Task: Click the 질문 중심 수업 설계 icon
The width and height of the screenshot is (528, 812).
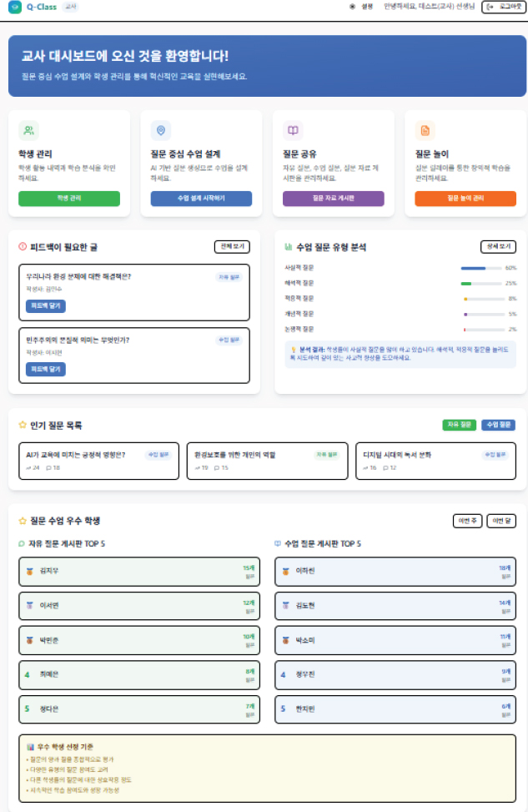Action: [x=161, y=130]
